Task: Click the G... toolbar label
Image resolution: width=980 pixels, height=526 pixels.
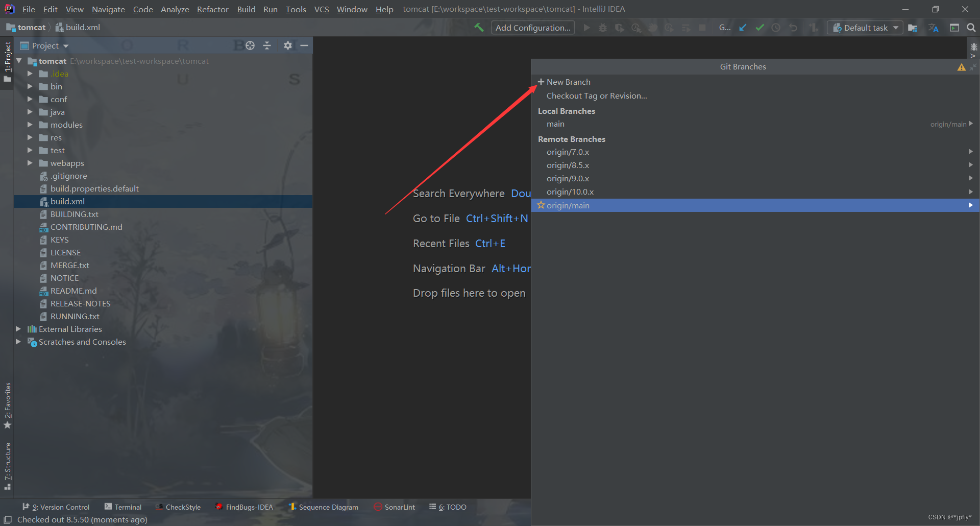Action: click(x=725, y=28)
